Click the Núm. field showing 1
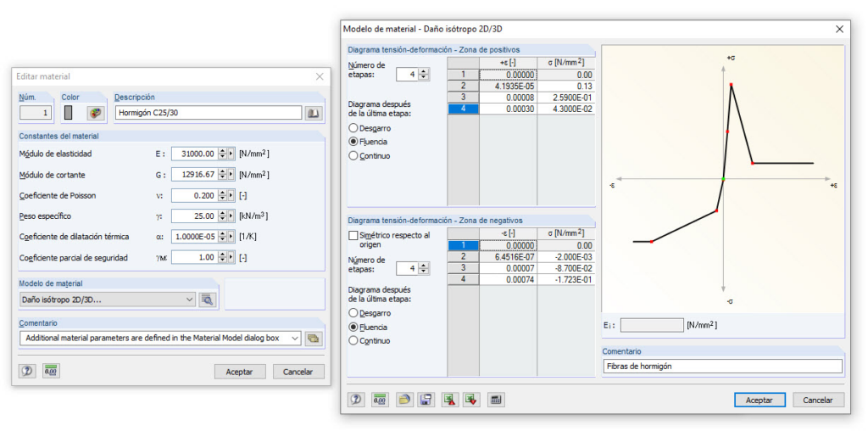Viewport: 868px width, 437px height. point(36,113)
